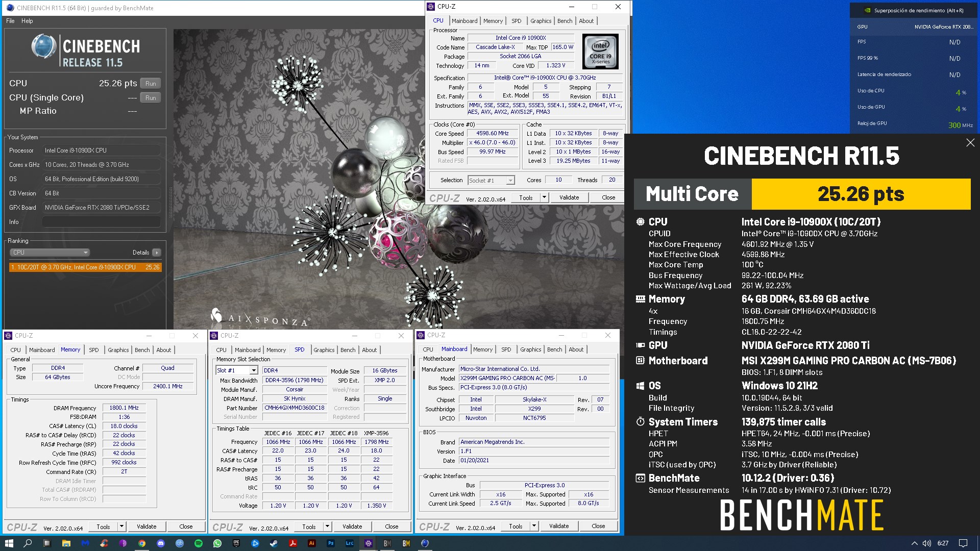This screenshot has width=980, height=551.
Task: Click the Intel Core i9 X-series logo
Action: (600, 52)
